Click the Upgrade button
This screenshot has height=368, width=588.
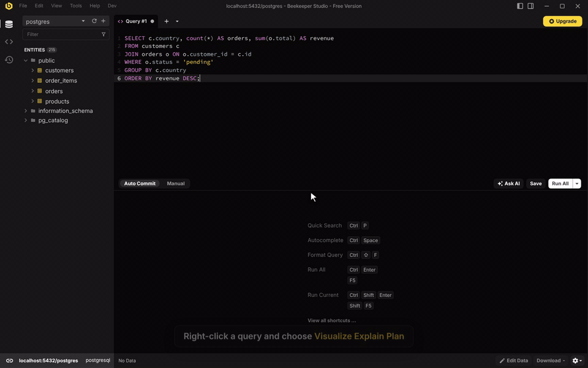tap(562, 21)
